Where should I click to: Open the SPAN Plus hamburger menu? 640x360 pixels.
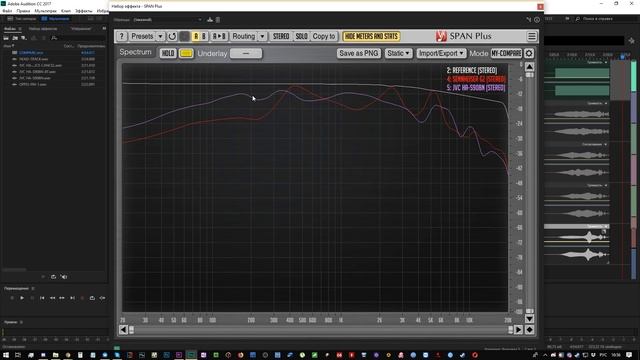(531, 36)
